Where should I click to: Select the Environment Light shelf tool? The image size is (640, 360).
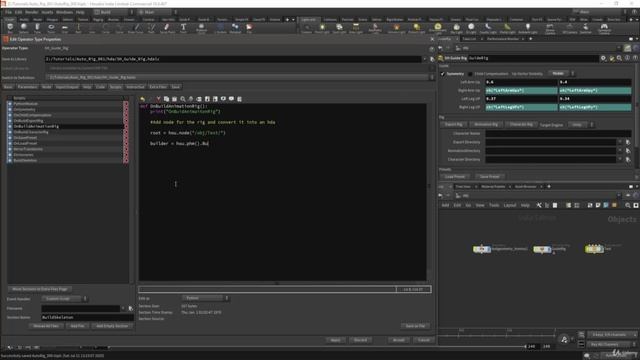[438, 28]
